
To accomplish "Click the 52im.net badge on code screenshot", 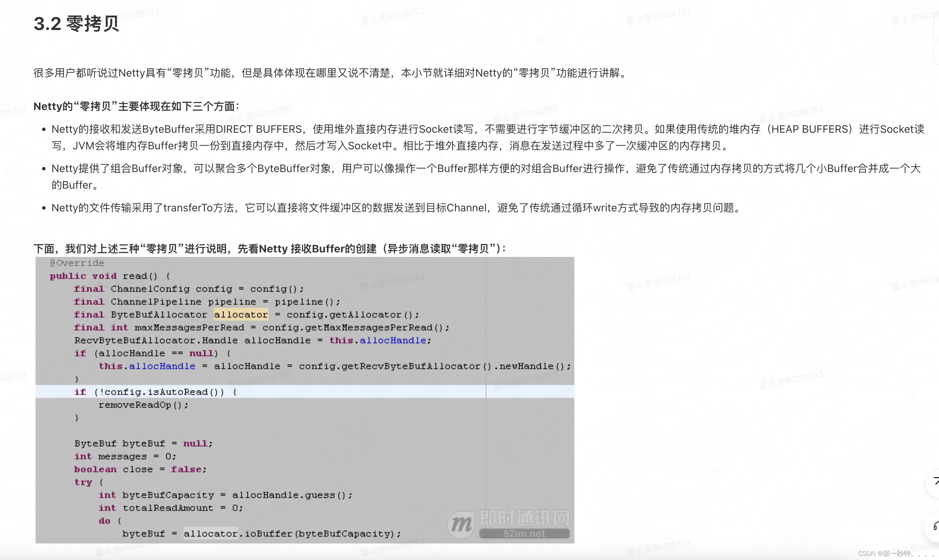I will 524,533.
